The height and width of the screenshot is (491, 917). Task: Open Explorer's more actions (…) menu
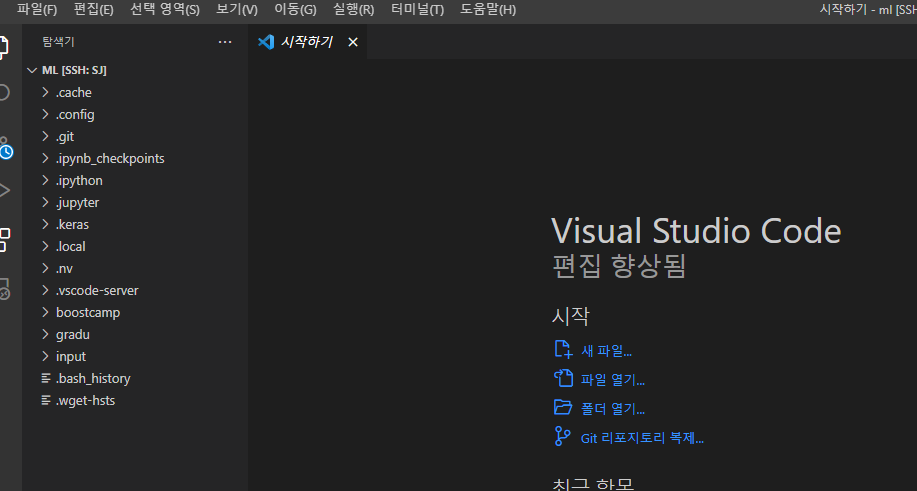(225, 42)
